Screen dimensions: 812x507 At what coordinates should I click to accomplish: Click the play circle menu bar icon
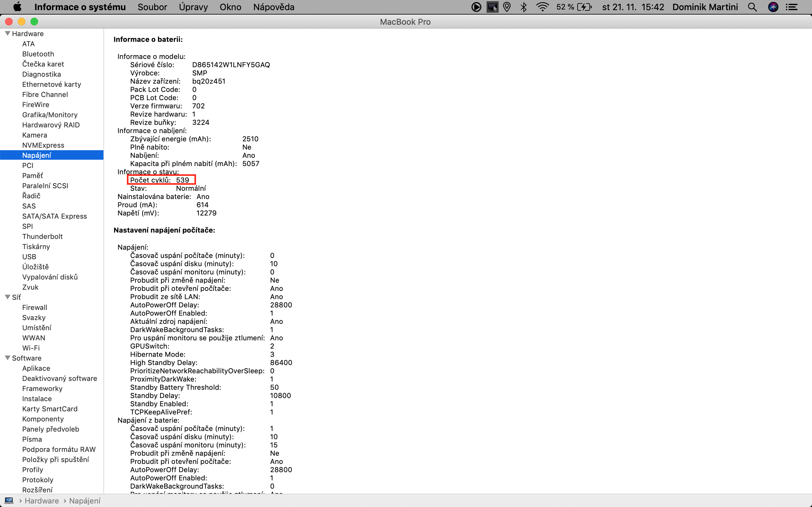tap(476, 7)
